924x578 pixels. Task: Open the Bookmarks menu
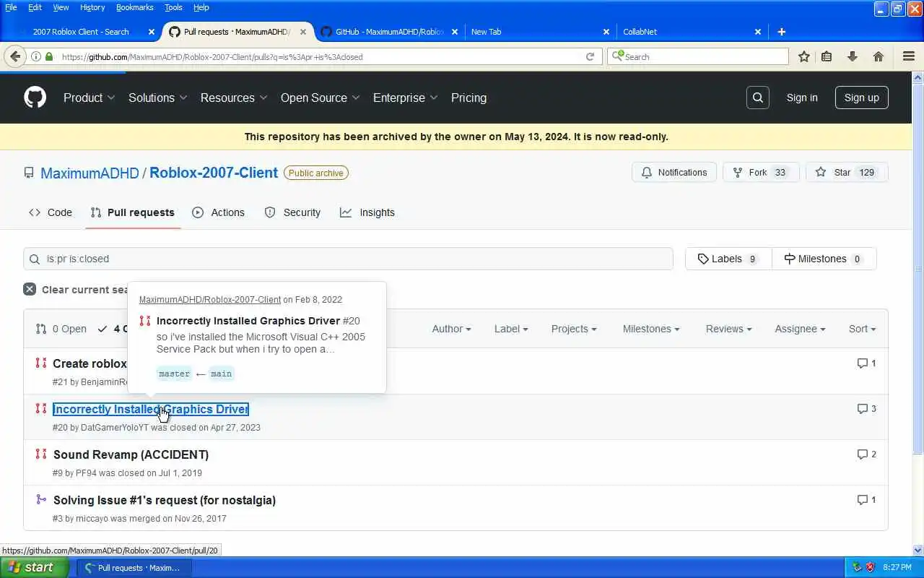[134, 7]
